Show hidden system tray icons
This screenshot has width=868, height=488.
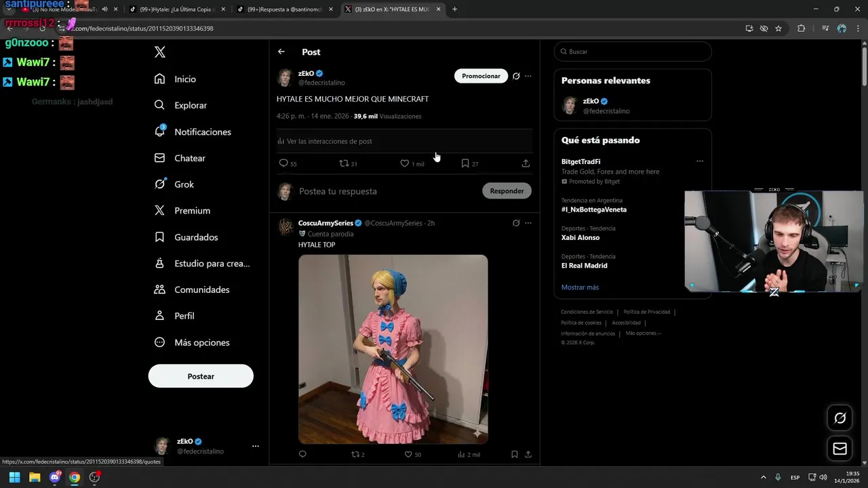pyautogui.click(x=763, y=477)
